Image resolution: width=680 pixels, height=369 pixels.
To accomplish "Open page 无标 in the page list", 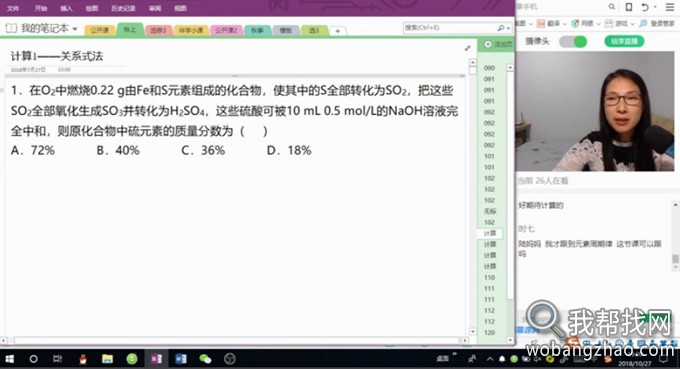I will coord(489,211).
